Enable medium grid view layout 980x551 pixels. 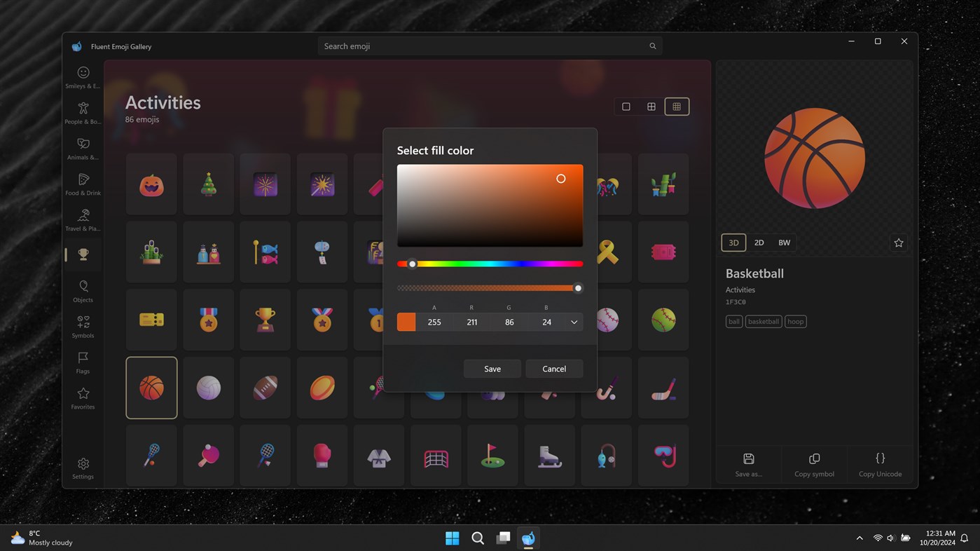click(651, 106)
